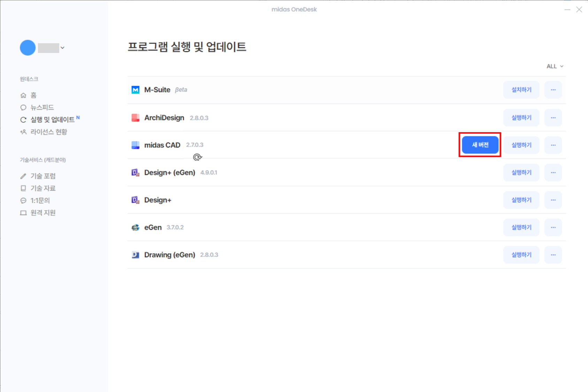Click the version number 3.7.0.2
The width and height of the screenshot is (588, 392).
pos(175,228)
